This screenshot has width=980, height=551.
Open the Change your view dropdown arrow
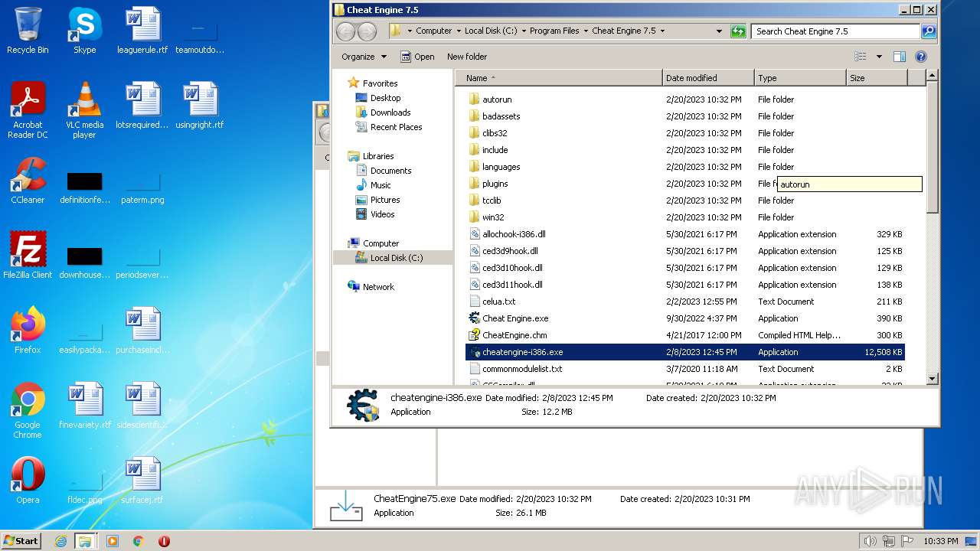pos(879,57)
